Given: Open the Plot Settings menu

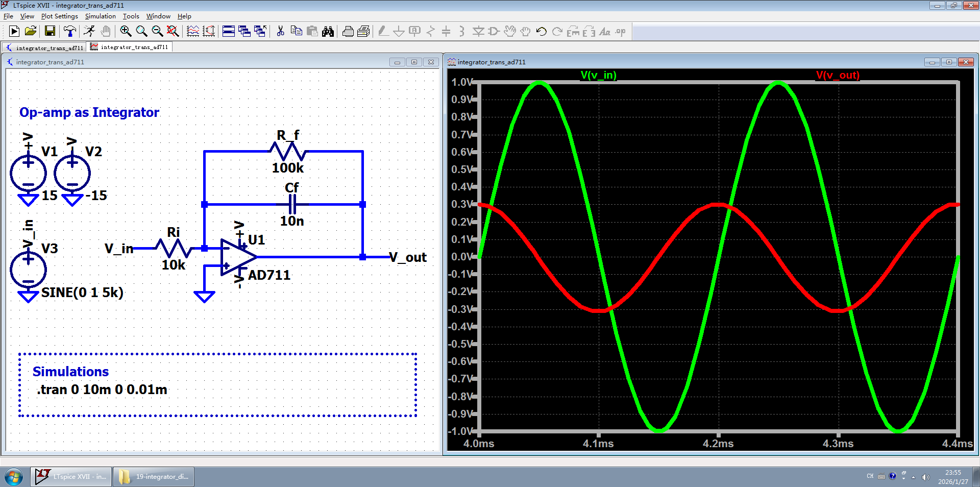Looking at the screenshot, I should [59, 16].
